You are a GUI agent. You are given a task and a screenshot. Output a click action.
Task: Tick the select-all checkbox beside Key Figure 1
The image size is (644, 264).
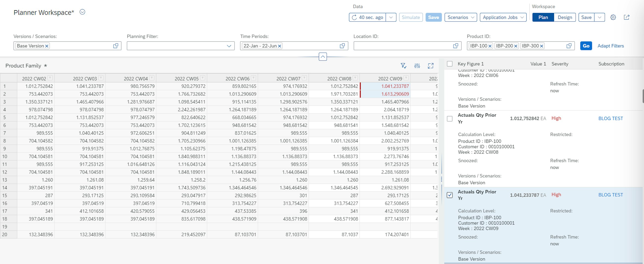(450, 64)
